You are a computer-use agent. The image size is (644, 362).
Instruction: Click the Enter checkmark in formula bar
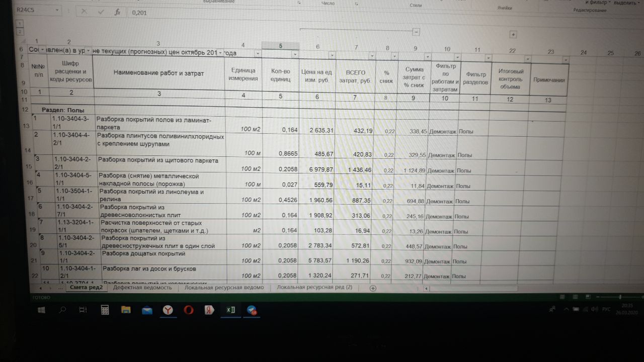(x=100, y=12)
